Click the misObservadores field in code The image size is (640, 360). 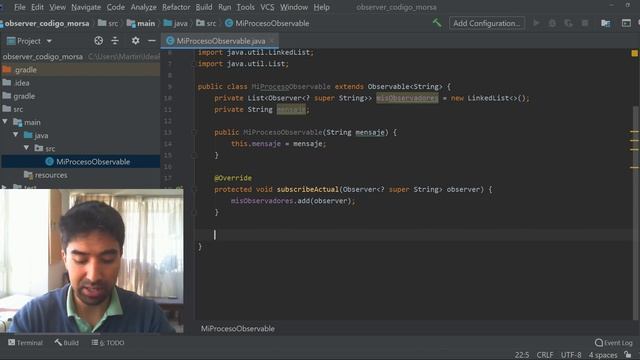coord(407,98)
